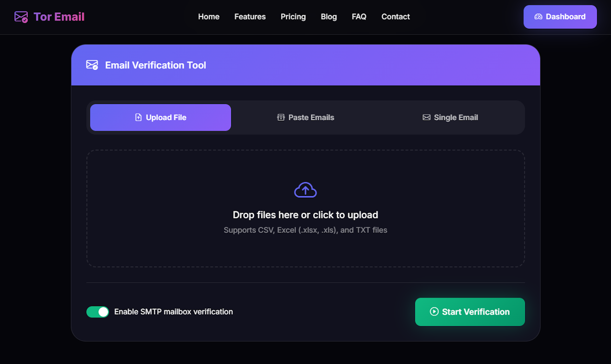Click the dashboard icon inside the Dashboard button
The width and height of the screenshot is (611, 364).
click(539, 16)
